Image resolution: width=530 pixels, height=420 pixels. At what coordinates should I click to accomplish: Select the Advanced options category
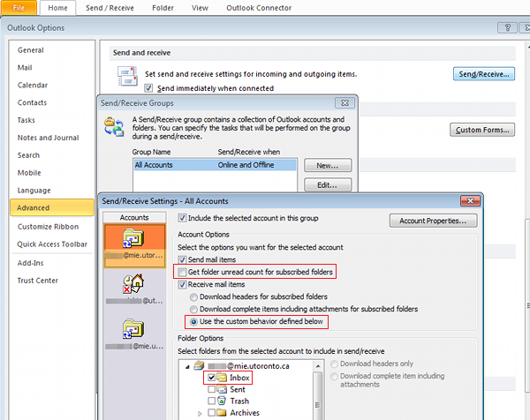[x=52, y=207]
